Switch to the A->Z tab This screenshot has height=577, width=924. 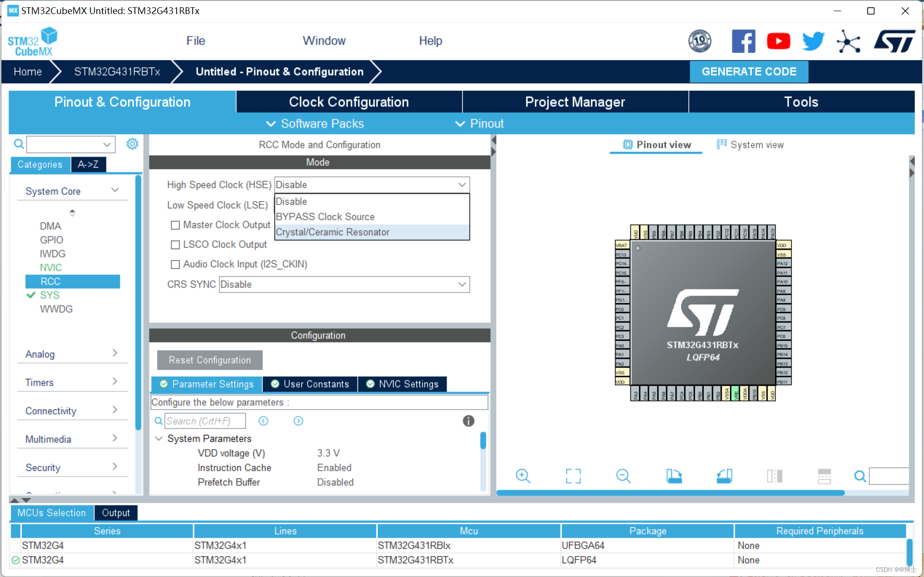point(88,164)
